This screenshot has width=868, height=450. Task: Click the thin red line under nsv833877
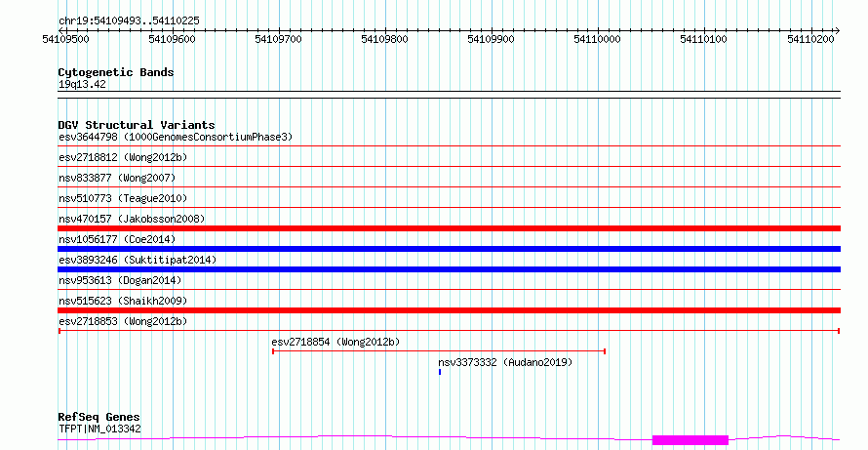(x=449, y=187)
